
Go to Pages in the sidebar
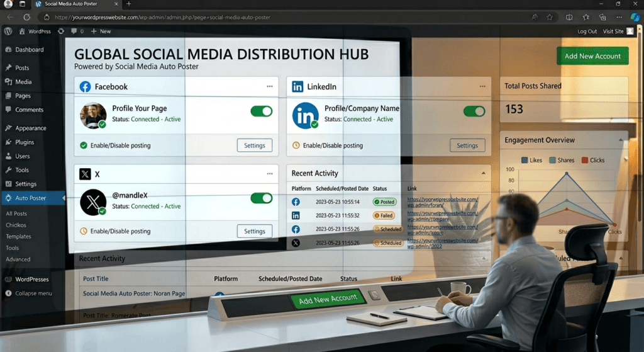click(x=23, y=96)
